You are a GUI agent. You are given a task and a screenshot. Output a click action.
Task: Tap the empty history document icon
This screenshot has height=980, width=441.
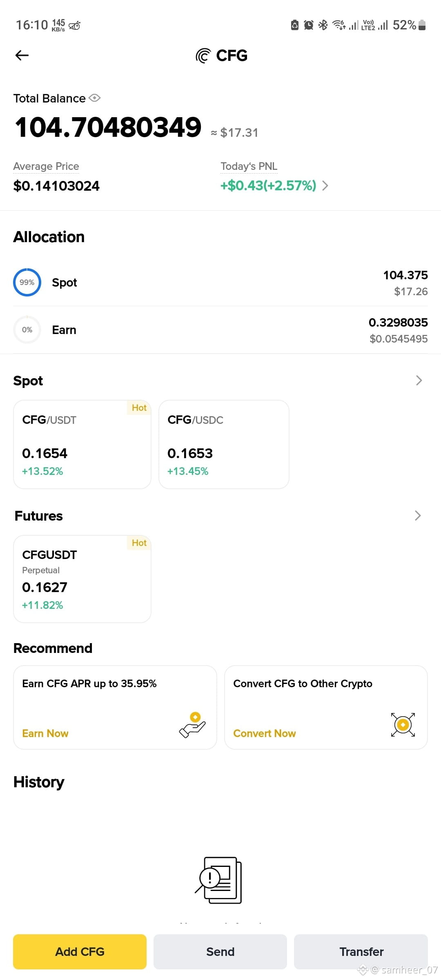218,880
